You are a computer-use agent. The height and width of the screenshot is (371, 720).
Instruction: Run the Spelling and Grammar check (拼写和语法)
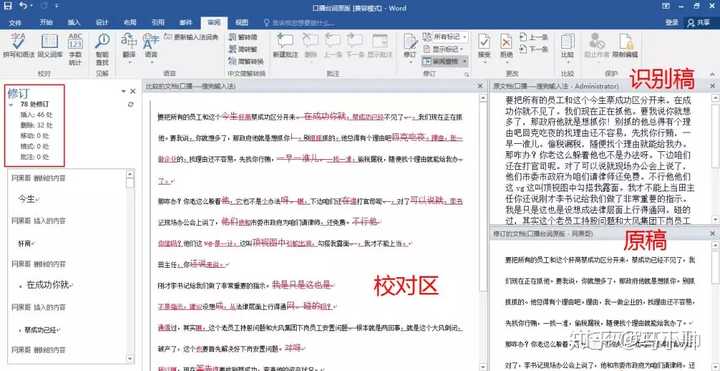coord(18,45)
